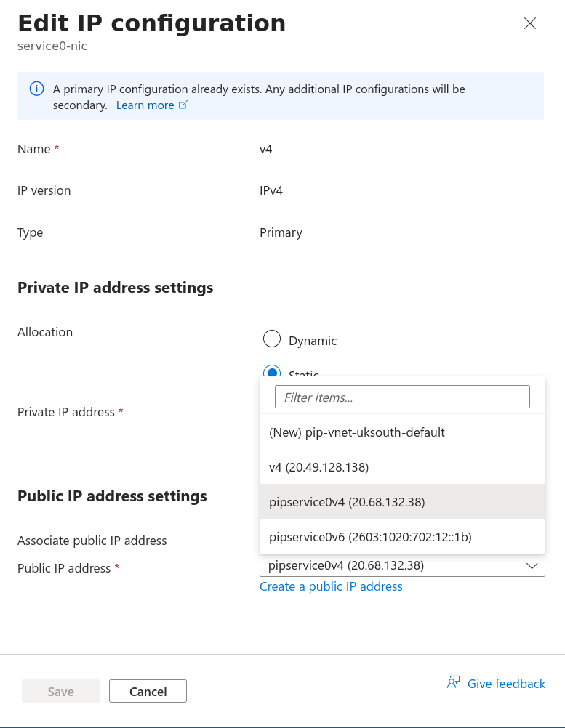
Task: Select the Static allocation radio button
Action: pyautogui.click(x=272, y=372)
